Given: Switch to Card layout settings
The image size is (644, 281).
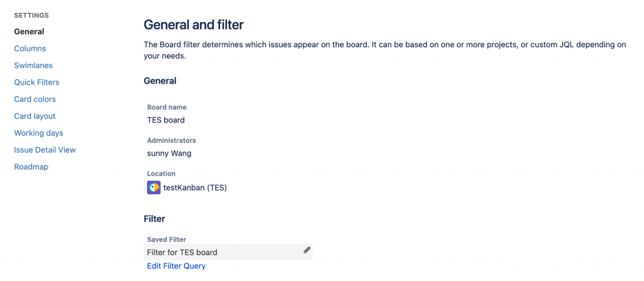Looking at the screenshot, I should (x=35, y=116).
